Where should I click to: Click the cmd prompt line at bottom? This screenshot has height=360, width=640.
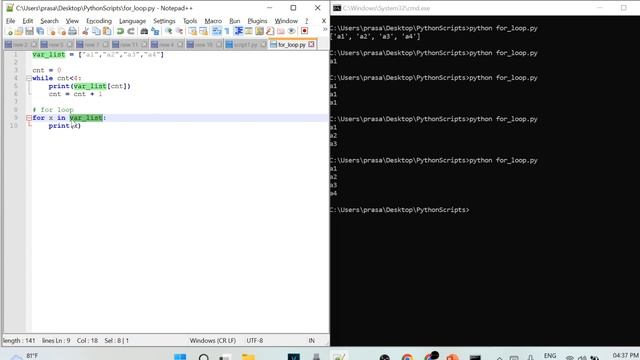coord(400,210)
